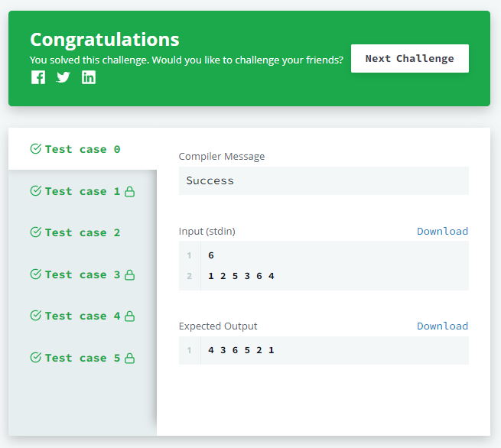Click the passed checkmark icon of Test case 3
Image resolution: width=501 pixels, height=448 pixels.
pos(36,274)
